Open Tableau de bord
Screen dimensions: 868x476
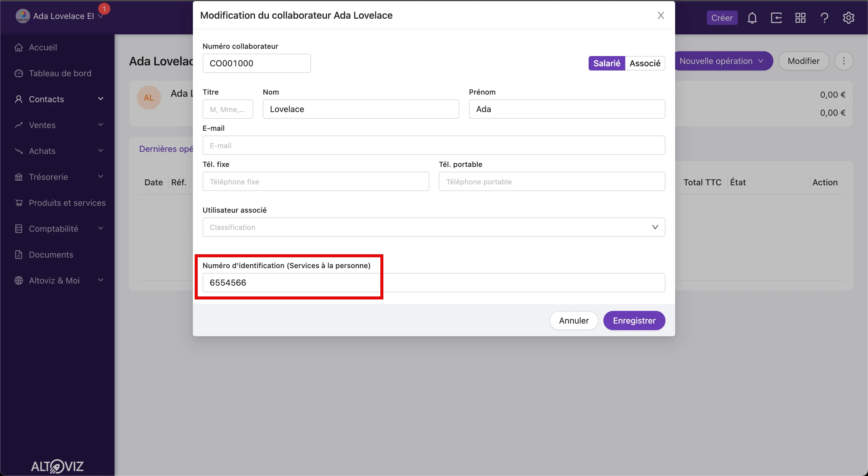[x=60, y=74]
